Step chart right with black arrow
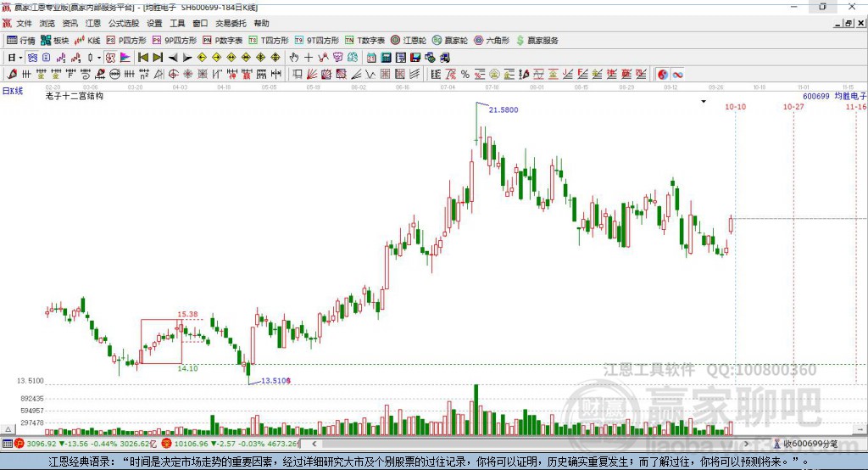Viewport: 868px width, 470px height. tap(187, 58)
